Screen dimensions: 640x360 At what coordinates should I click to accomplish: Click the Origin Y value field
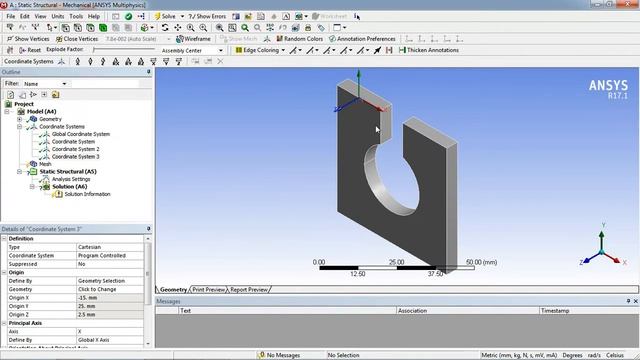(x=110, y=306)
